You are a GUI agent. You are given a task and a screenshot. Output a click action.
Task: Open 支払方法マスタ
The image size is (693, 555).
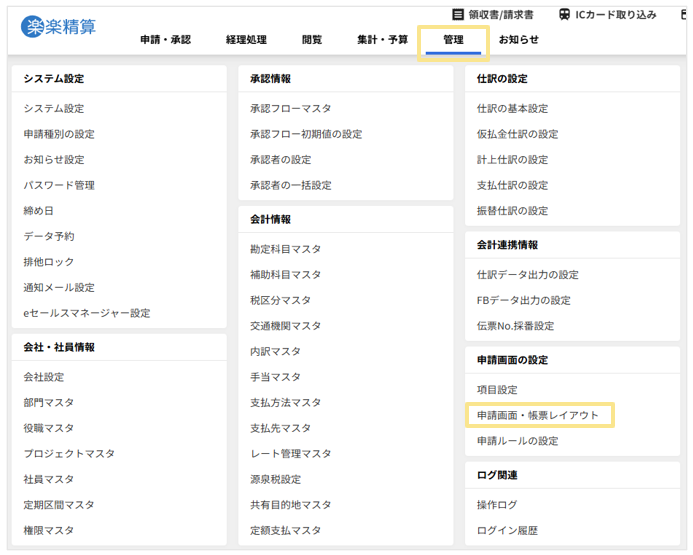[x=286, y=403]
